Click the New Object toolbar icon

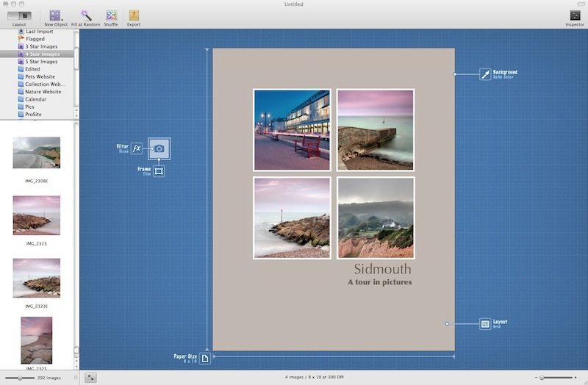pos(54,15)
